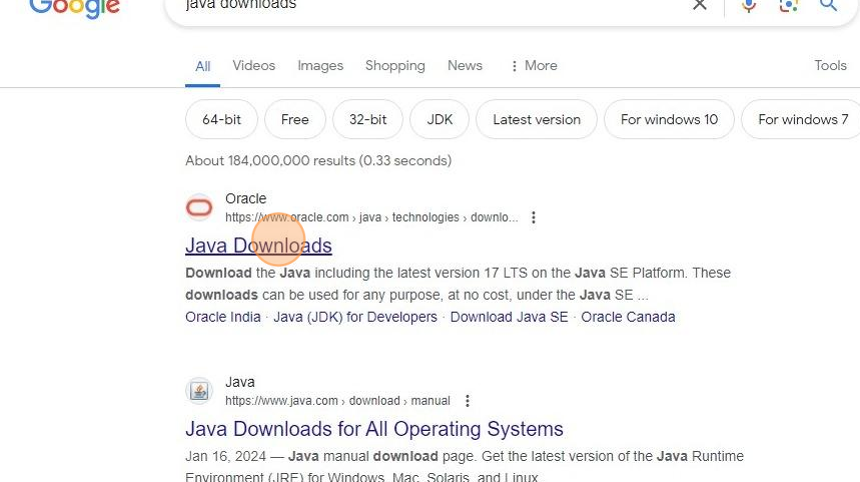Switch to the All results tab
The height and width of the screenshot is (482, 860).
(x=202, y=66)
